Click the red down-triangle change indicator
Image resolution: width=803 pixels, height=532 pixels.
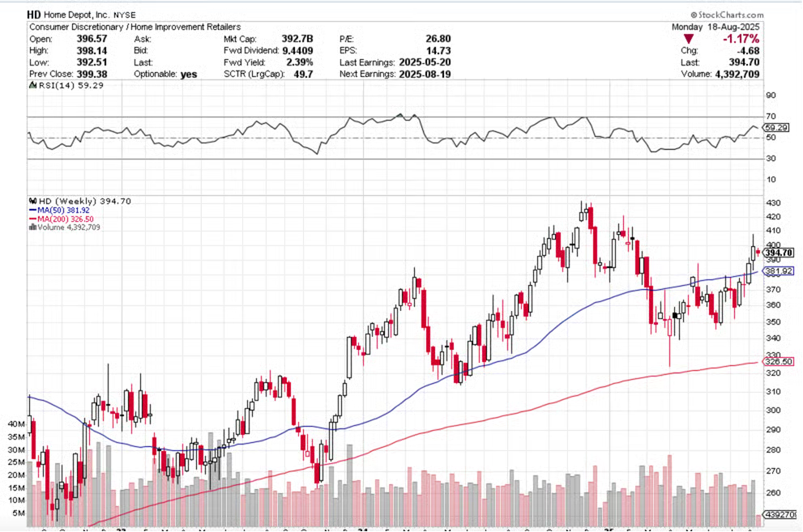pyautogui.click(x=689, y=39)
